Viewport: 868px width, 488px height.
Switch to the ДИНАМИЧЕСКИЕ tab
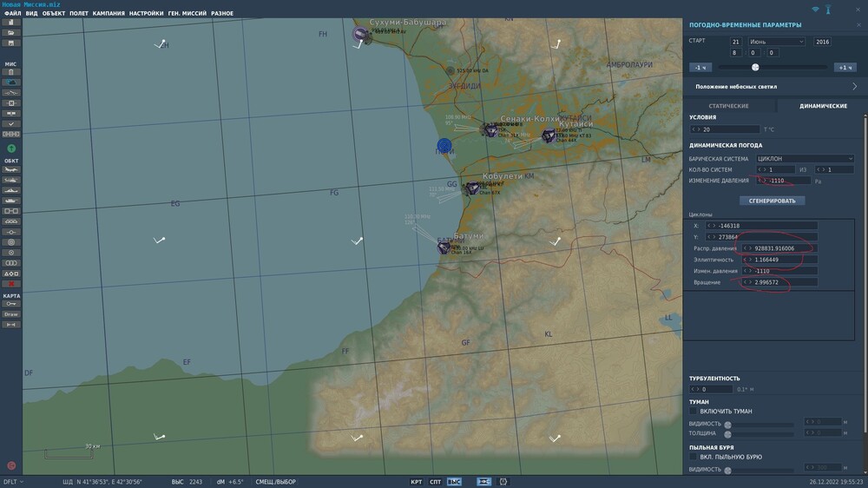click(823, 106)
